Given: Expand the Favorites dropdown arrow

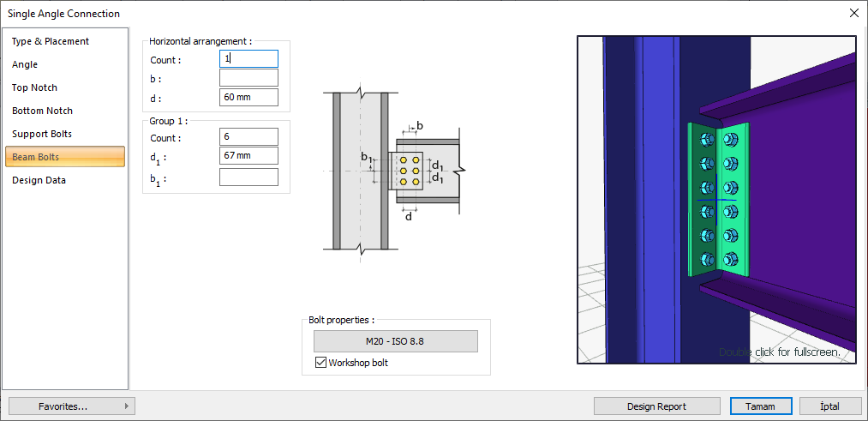Looking at the screenshot, I should coord(127,406).
